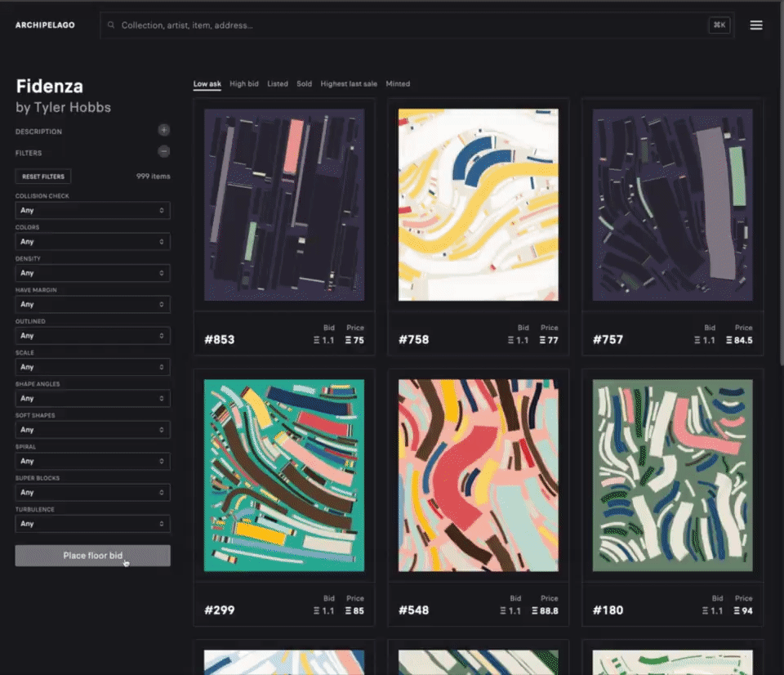Click the #299 item title
This screenshot has height=675, width=784.
click(220, 610)
